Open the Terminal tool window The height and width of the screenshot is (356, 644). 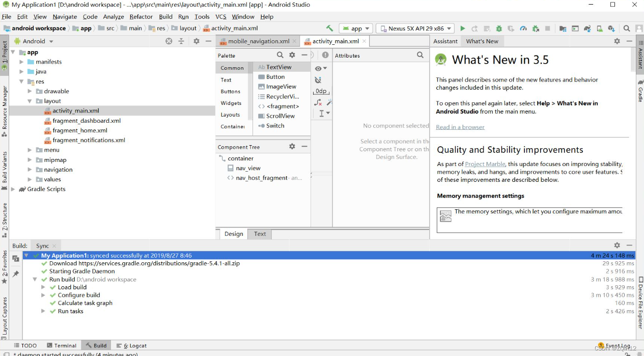coord(62,345)
